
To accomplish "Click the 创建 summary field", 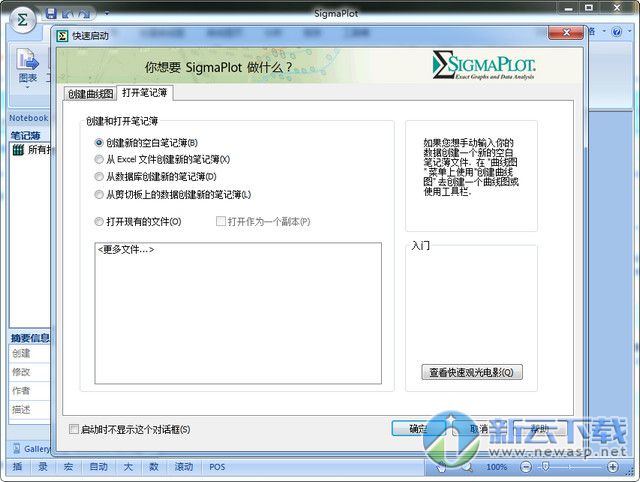I will (30, 353).
